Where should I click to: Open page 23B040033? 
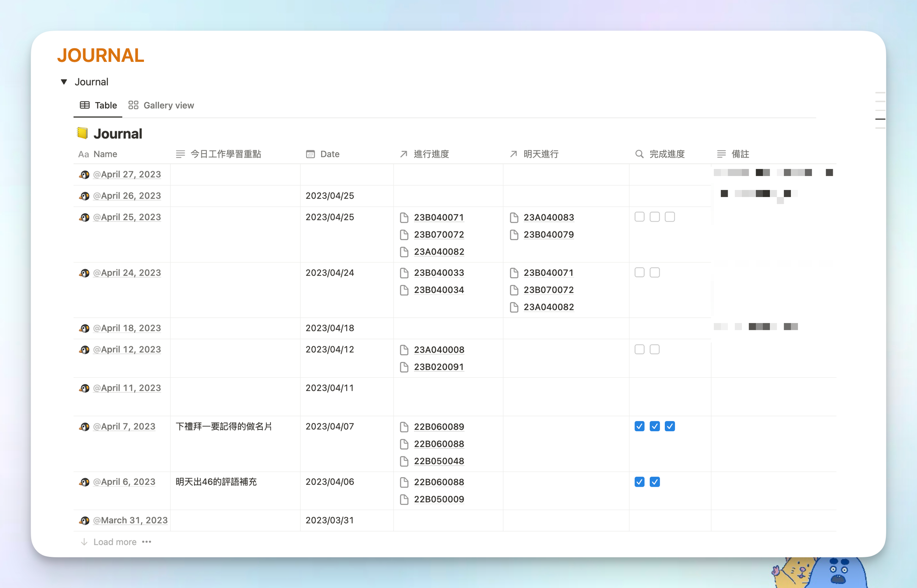(439, 273)
